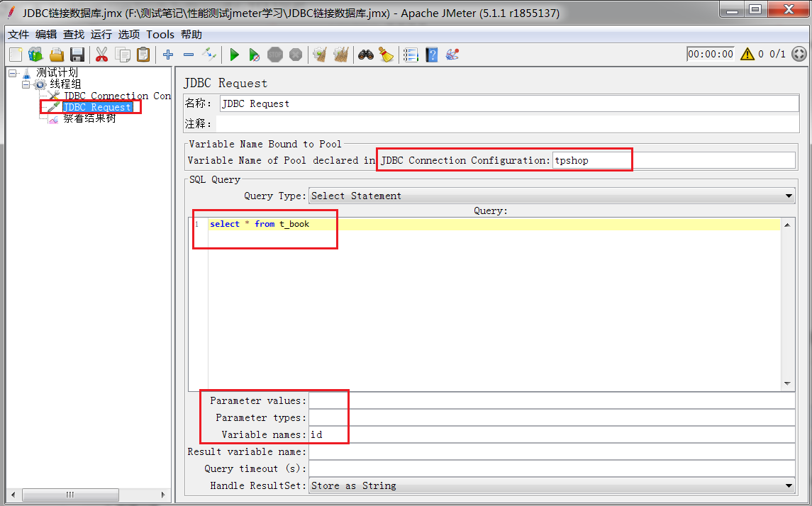Viewport: 812px width, 506px height.
Task: Click the green Start test run icon
Action: tap(234, 55)
